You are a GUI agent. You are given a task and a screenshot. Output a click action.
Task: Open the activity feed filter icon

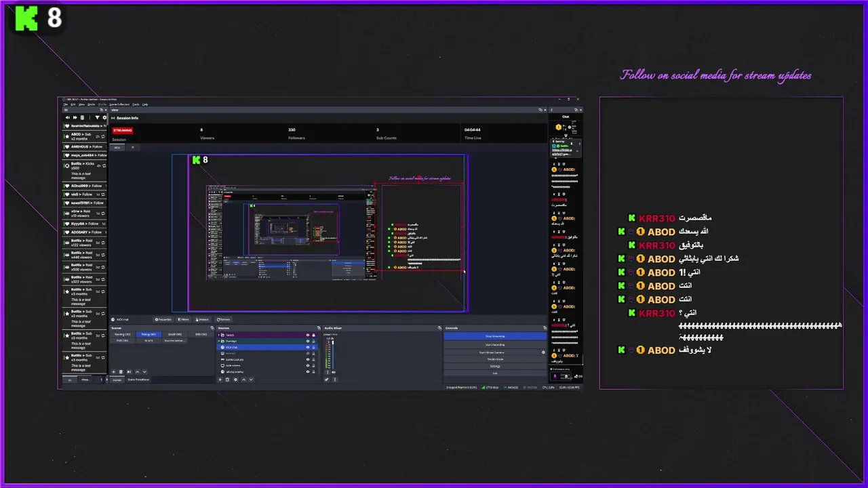pos(97,117)
